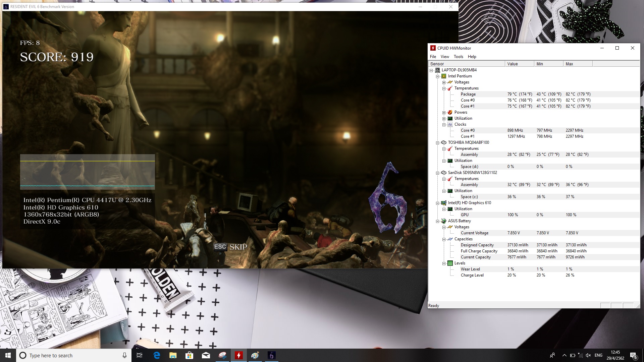Viewport: 644px width, 362px height.
Task: Collapse Temperatures under Intel Pentium
Action: pos(444,88)
